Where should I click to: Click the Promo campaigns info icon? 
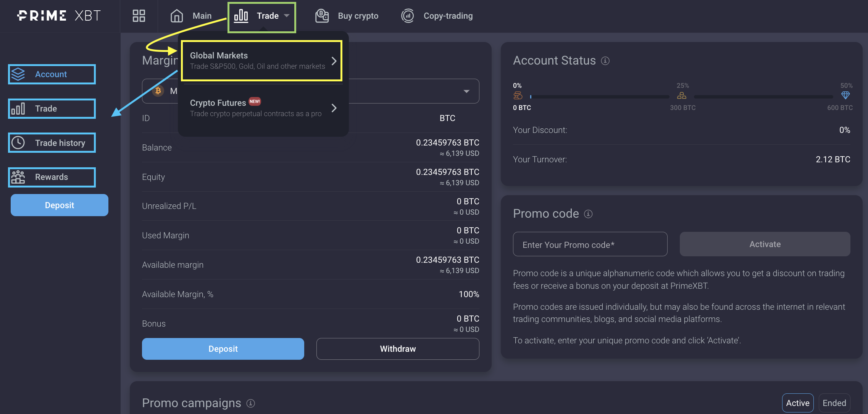251,403
